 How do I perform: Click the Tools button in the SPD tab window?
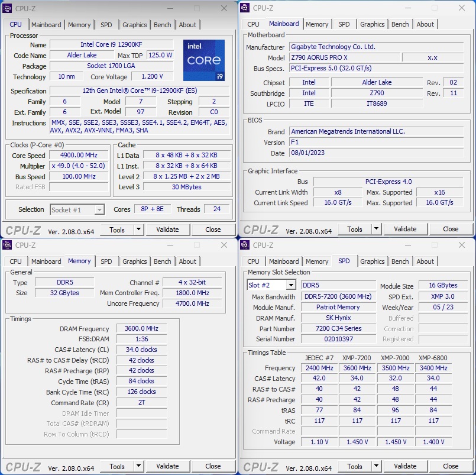coord(355,466)
